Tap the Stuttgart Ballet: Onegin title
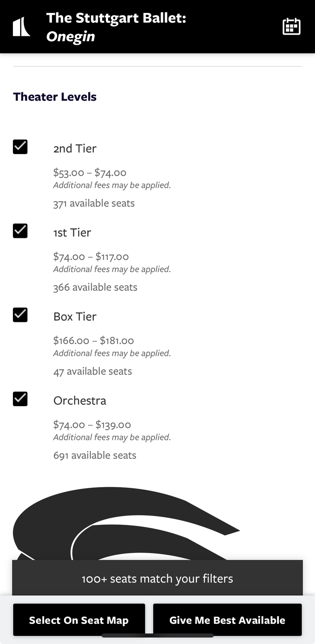The width and height of the screenshot is (315, 644). point(116,27)
